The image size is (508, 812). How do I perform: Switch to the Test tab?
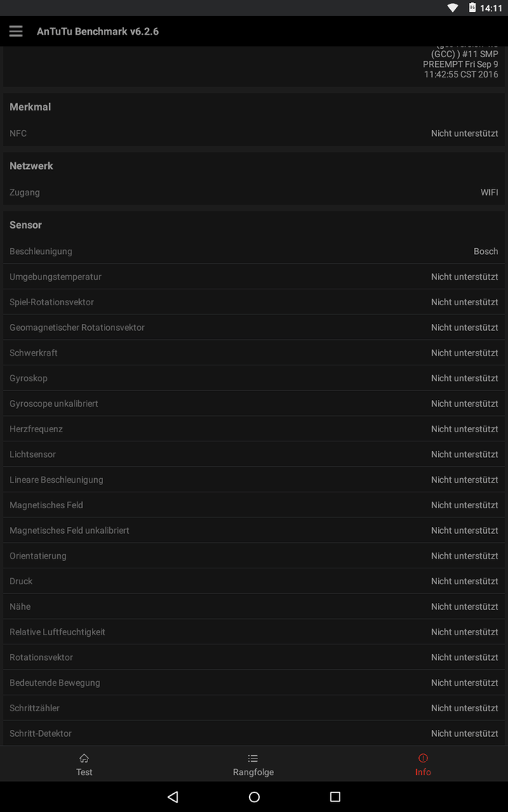(84, 764)
